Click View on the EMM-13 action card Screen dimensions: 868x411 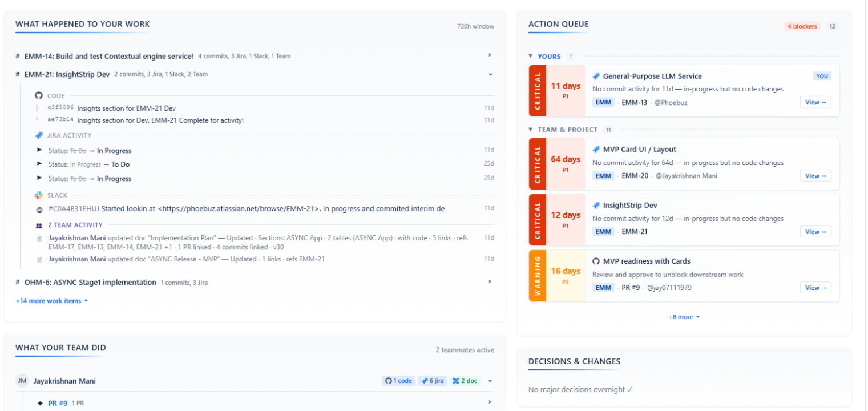(x=815, y=102)
